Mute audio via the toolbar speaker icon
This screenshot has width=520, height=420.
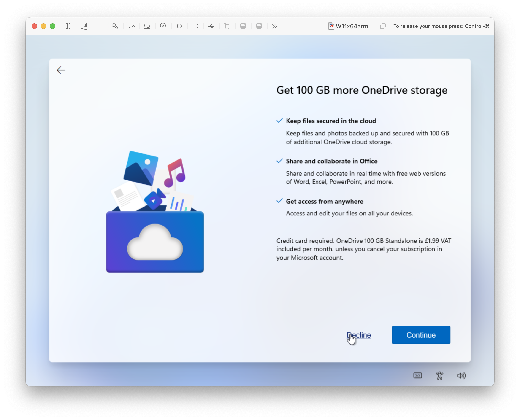(x=179, y=26)
